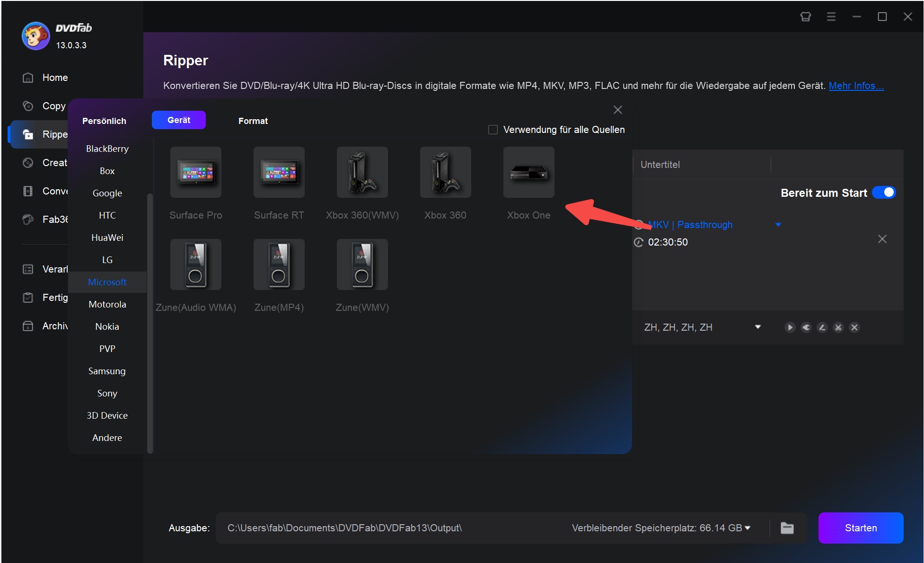Select BlackBerry in the brand list

pyautogui.click(x=107, y=149)
